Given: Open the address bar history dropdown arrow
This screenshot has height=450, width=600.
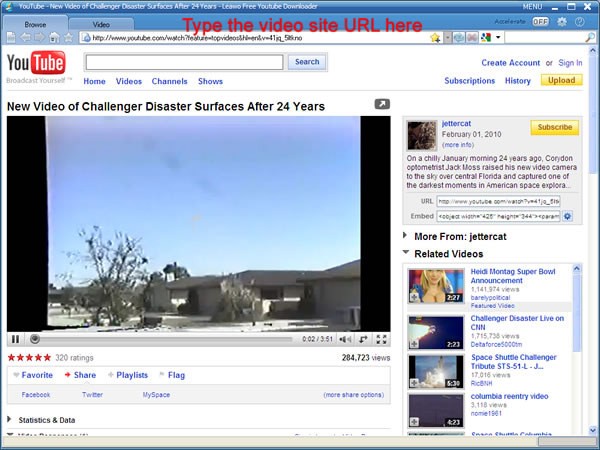Looking at the screenshot, I should click(x=447, y=38).
